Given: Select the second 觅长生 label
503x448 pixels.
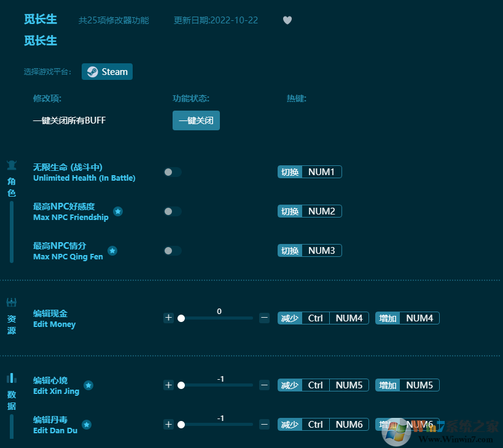Looking at the screenshot, I should (x=41, y=41).
